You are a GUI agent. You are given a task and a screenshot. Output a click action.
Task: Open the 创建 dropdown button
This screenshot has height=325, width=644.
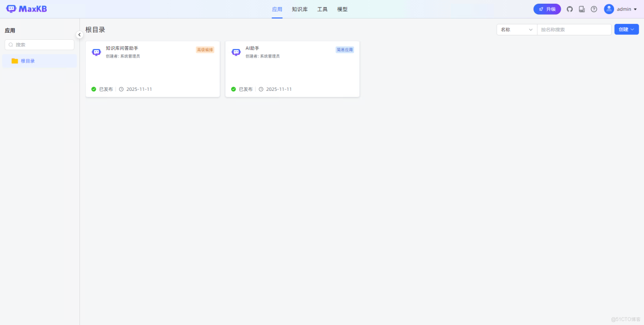pyautogui.click(x=626, y=29)
